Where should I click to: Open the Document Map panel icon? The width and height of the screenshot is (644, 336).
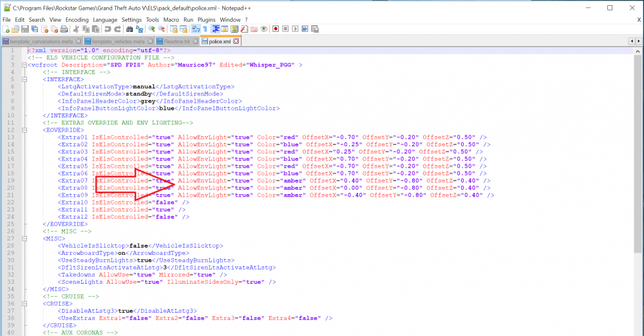point(234,29)
